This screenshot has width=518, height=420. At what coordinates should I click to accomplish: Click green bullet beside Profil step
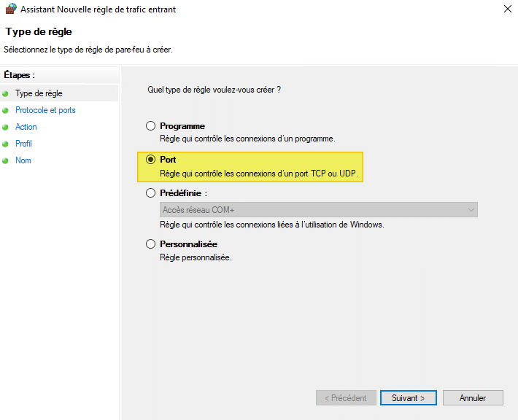(x=6, y=144)
